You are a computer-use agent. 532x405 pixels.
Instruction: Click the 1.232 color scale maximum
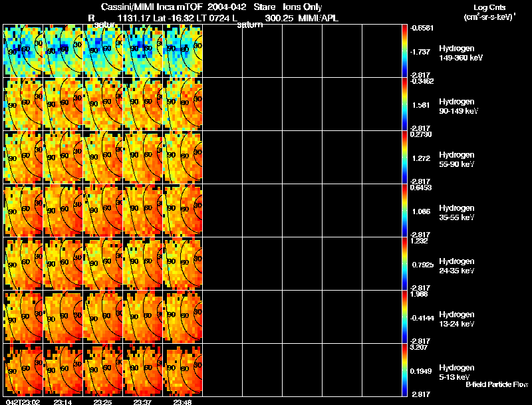419,241
